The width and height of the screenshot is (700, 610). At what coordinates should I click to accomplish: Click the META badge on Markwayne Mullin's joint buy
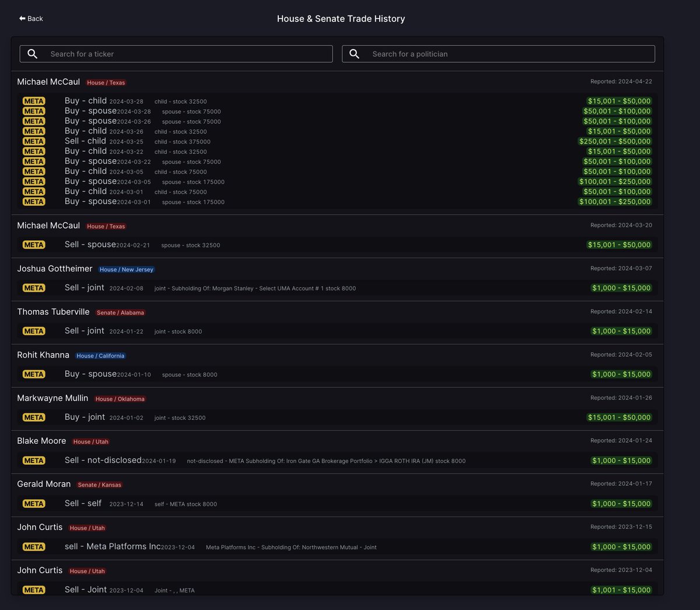pyautogui.click(x=33, y=417)
